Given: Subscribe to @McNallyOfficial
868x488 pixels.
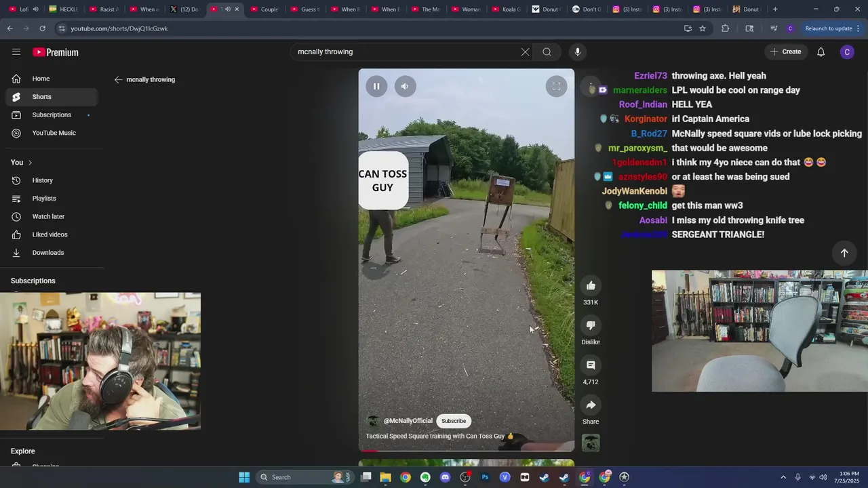Looking at the screenshot, I should (454, 421).
